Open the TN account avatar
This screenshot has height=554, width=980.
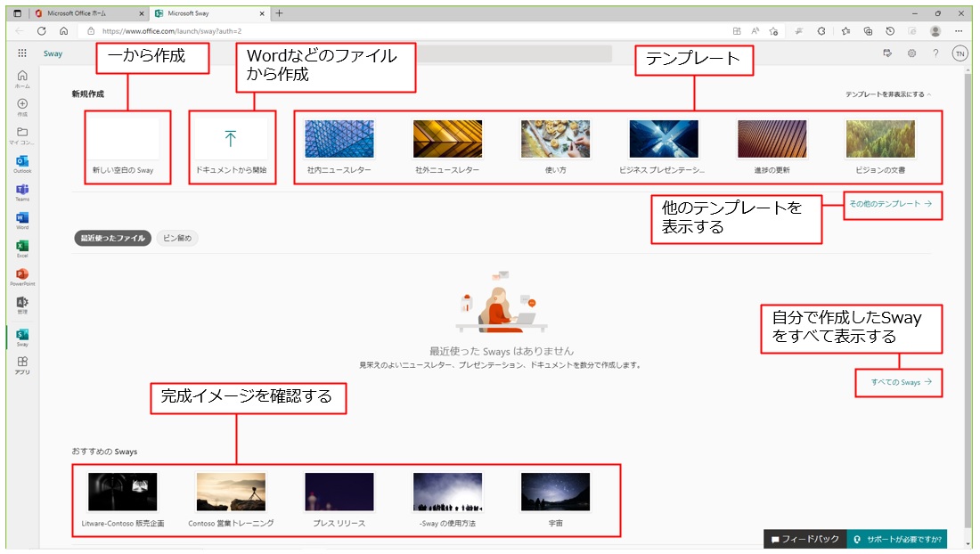pos(960,53)
